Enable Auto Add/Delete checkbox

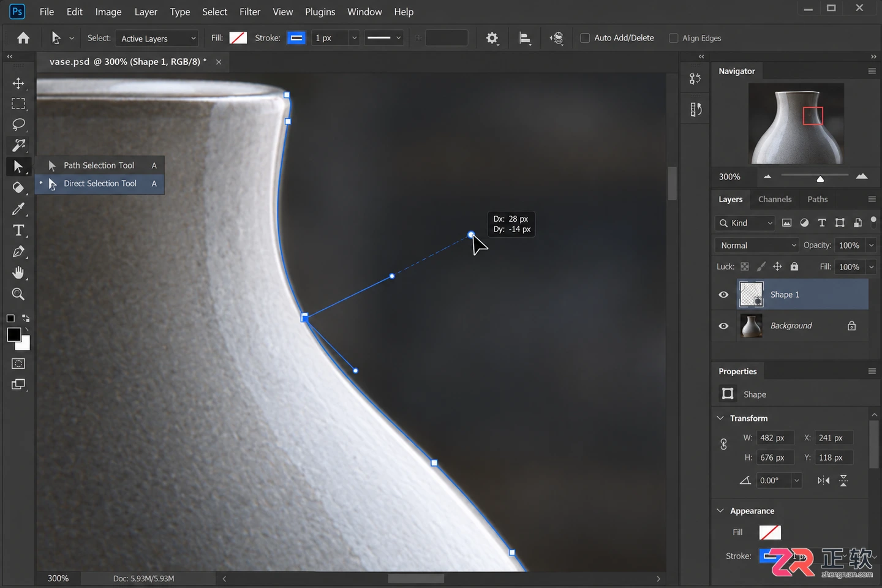click(x=585, y=38)
